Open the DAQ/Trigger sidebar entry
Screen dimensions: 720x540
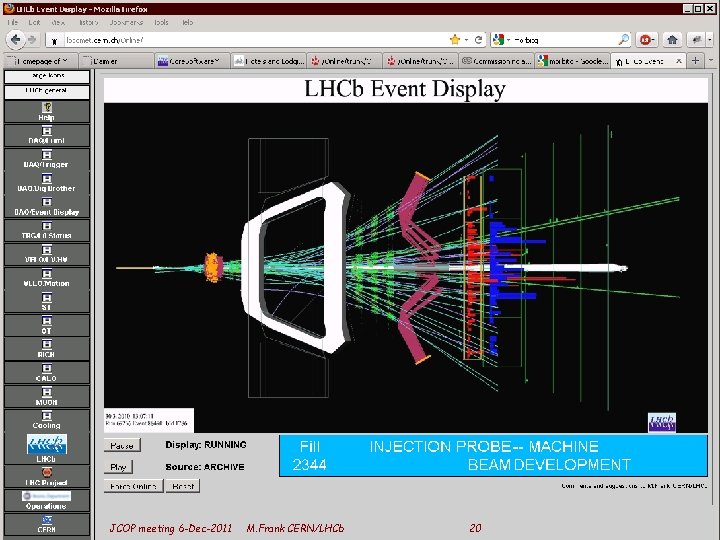(47, 159)
